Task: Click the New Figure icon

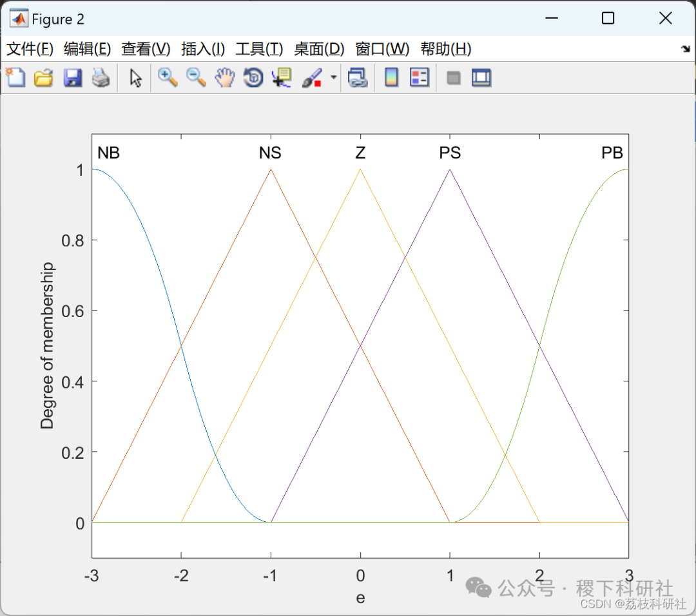Action: (x=15, y=78)
